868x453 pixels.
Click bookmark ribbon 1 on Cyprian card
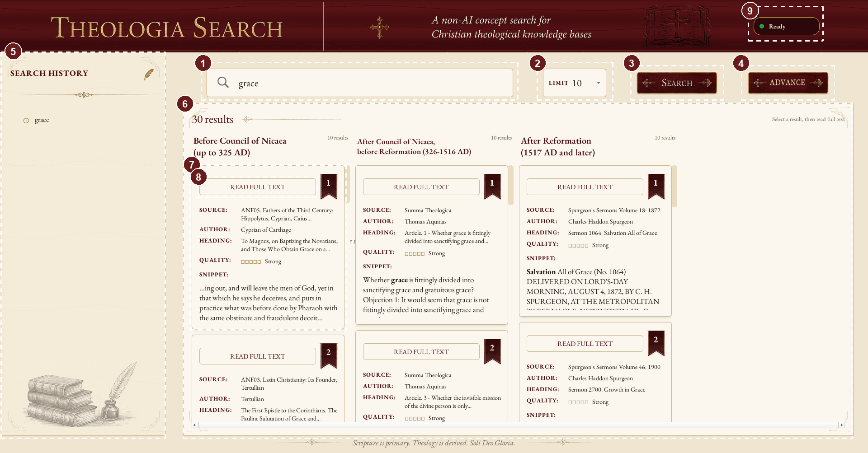click(329, 186)
